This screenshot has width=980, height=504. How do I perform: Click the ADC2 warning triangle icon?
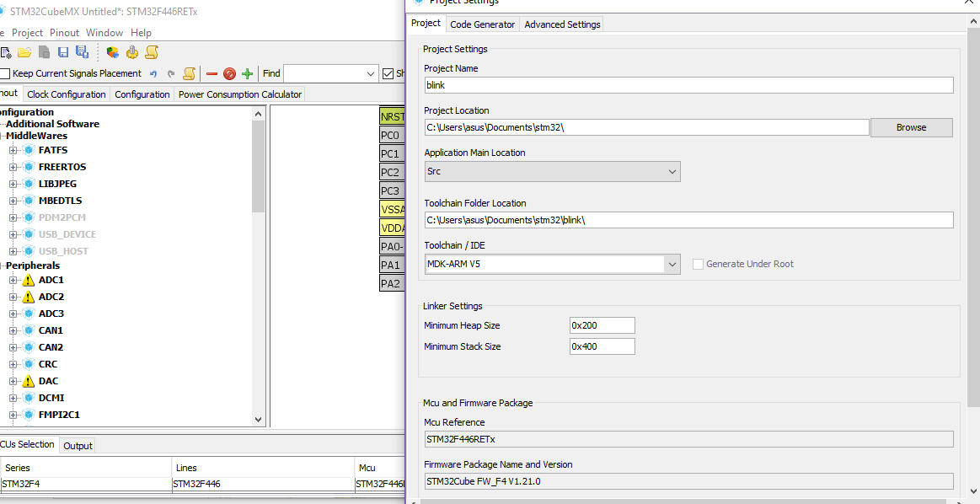28,297
